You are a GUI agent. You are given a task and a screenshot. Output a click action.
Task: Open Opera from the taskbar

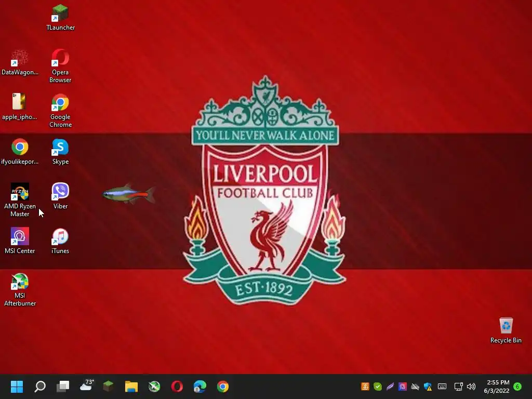pyautogui.click(x=177, y=386)
